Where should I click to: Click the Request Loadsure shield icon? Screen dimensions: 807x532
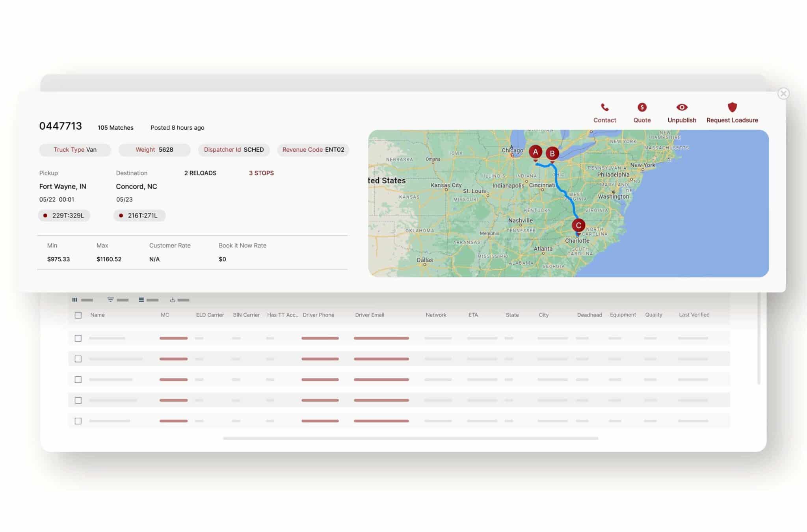(x=732, y=107)
